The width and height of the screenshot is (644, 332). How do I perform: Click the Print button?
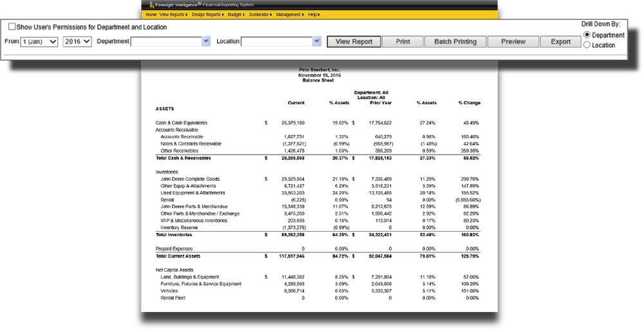(403, 41)
